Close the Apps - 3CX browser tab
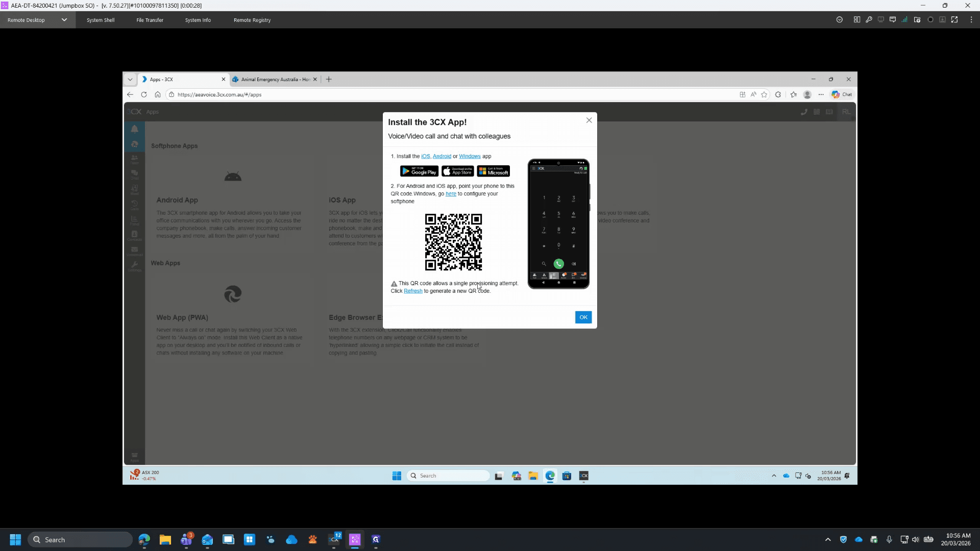Screen dimensions: 980x551 coord(223,79)
